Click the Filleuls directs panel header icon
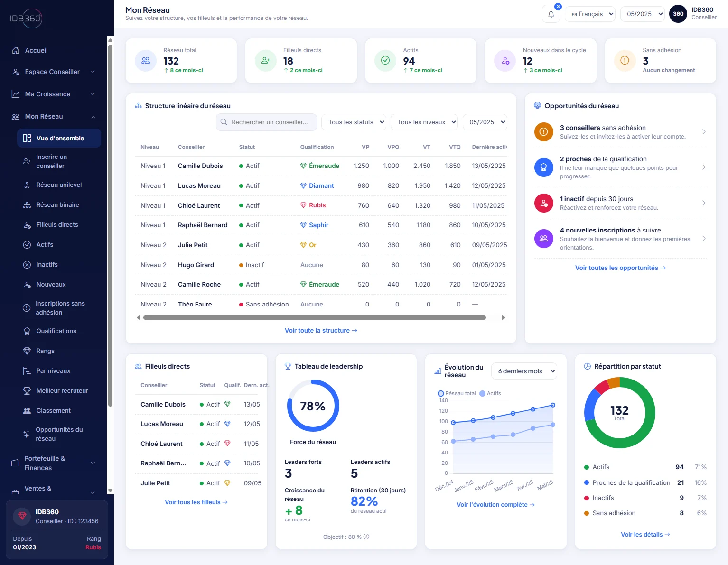Screen dimensions: 728x565 [x=138, y=366]
